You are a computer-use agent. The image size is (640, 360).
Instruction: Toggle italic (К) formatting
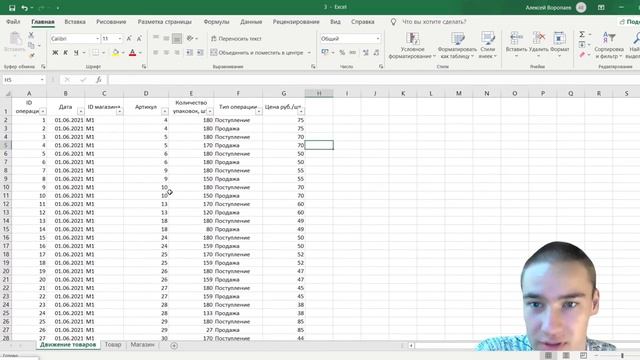click(65, 53)
